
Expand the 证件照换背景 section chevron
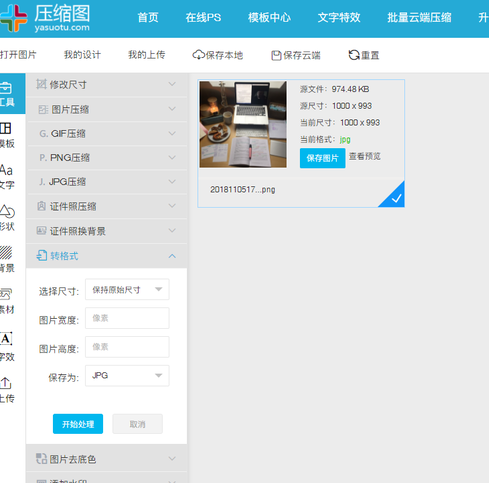tap(172, 230)
